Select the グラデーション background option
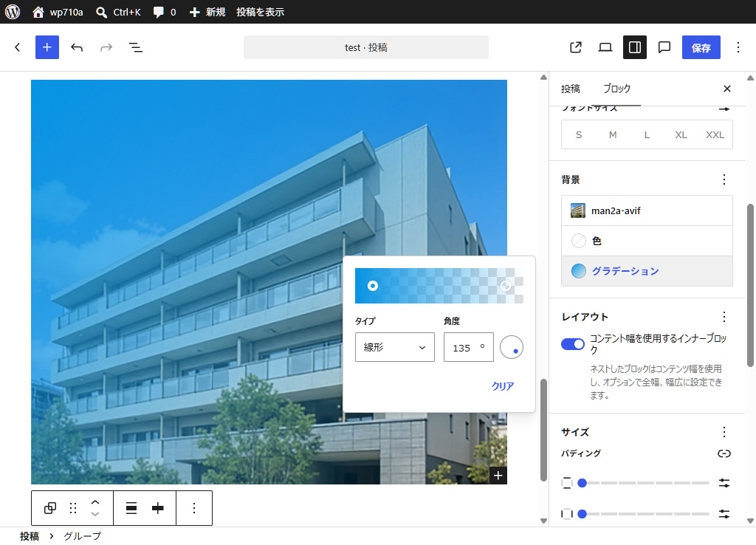The width and height of the screenshot is (756, 545). (647, 271)
